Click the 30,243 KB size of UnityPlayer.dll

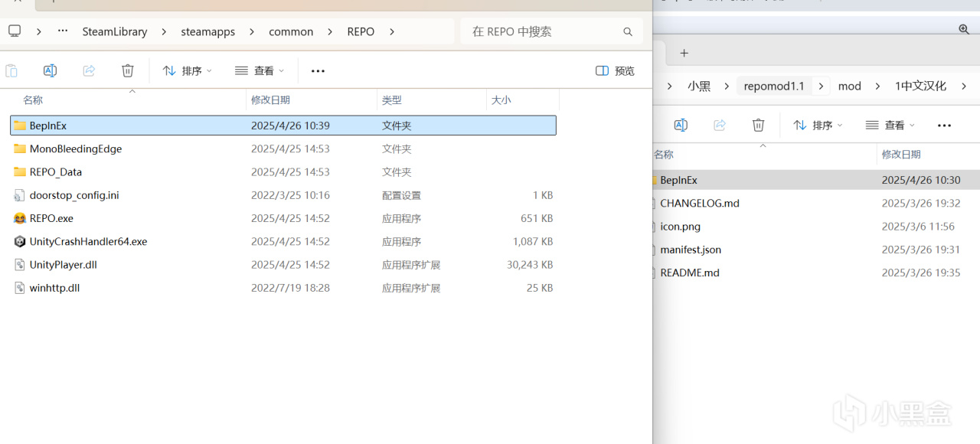[530, 265]
